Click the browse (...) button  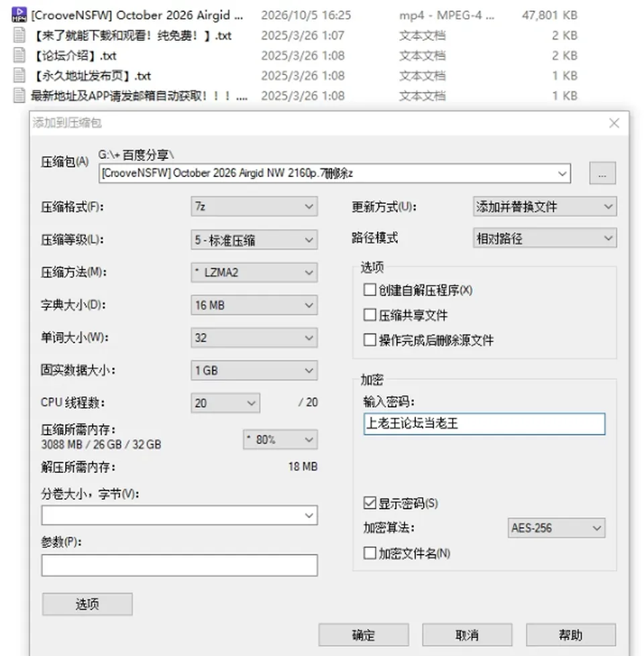click(602, 173)
